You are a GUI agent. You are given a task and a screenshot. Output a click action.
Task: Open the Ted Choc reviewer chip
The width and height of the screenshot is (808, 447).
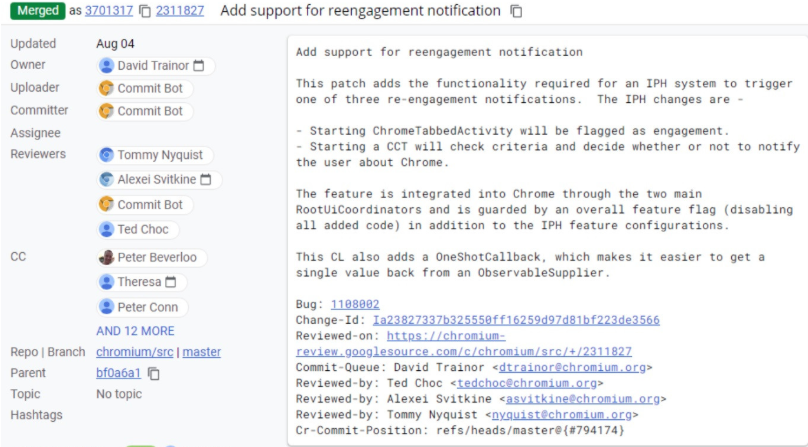click(138, 229)
